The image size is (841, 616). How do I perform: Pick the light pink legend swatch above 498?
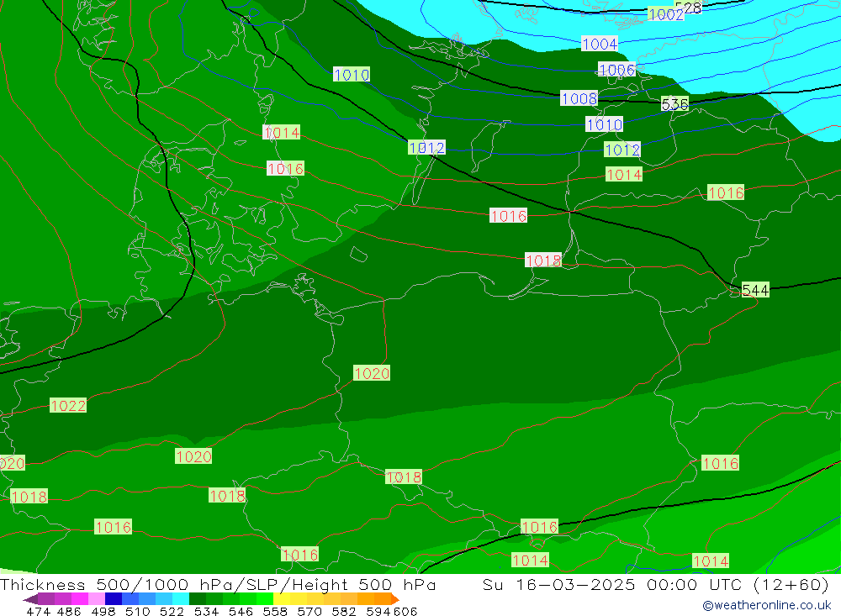97,599
